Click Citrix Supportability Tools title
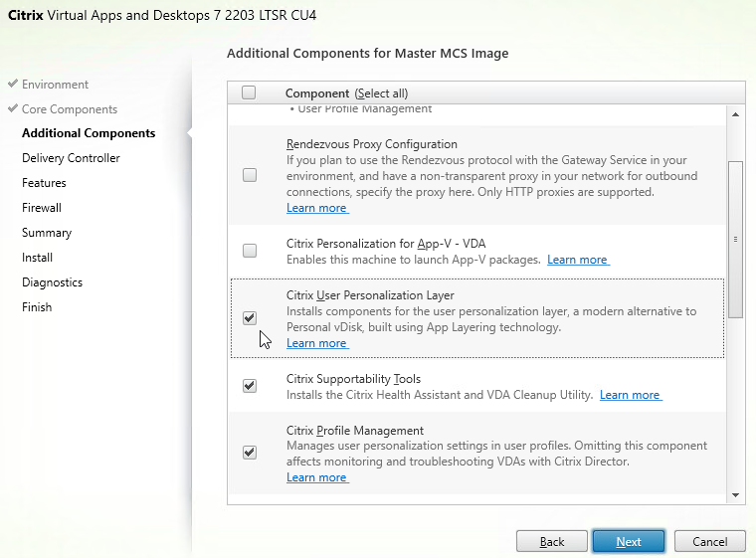Viewport: 756px width, 558px height. coord(353,379)
